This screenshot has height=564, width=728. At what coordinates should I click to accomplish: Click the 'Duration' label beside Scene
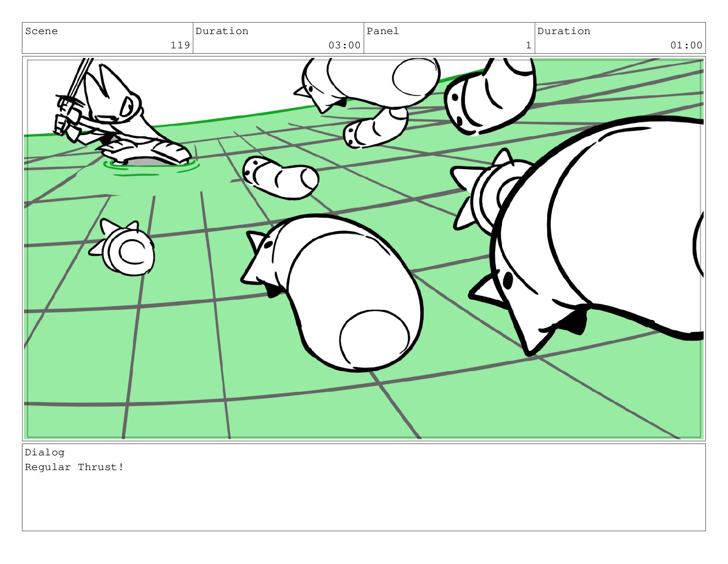coord(222,31)
